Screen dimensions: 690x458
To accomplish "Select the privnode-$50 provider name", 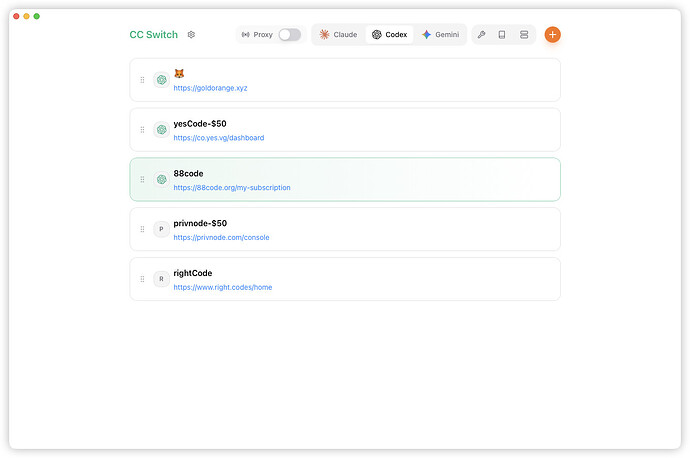I will [x=200, y=223].
